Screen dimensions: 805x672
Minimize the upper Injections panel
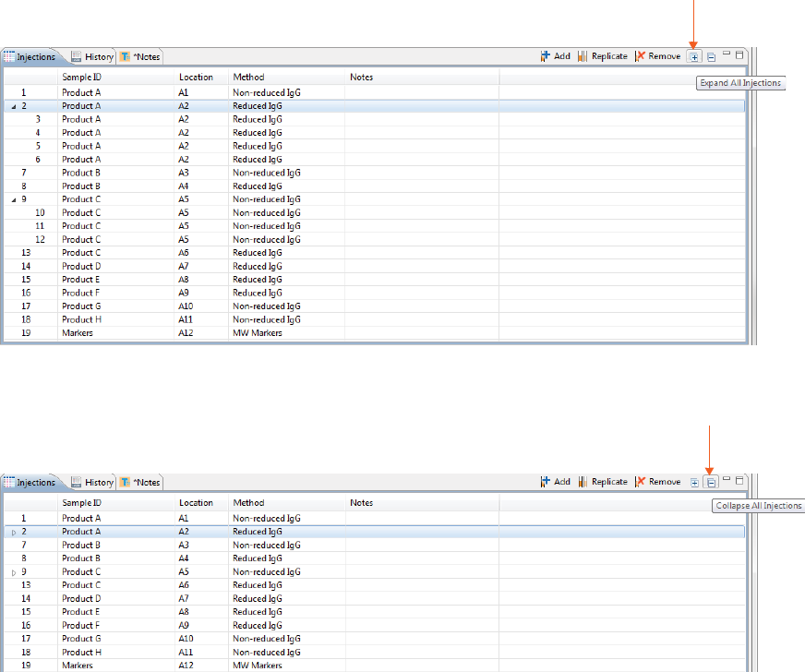726,54
